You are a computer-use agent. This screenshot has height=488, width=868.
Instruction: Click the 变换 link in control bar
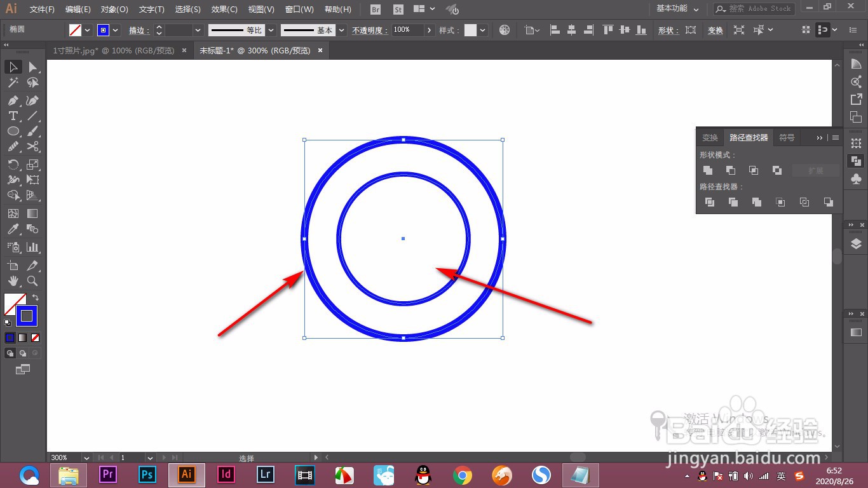point(715,30)
